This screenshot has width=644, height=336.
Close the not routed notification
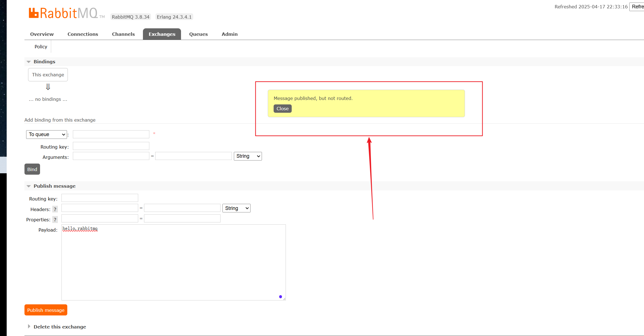(x=282, y=109)
